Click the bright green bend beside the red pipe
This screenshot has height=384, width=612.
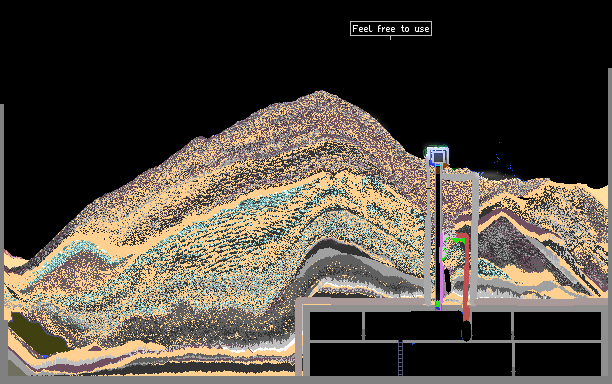(x=458, y=241)
